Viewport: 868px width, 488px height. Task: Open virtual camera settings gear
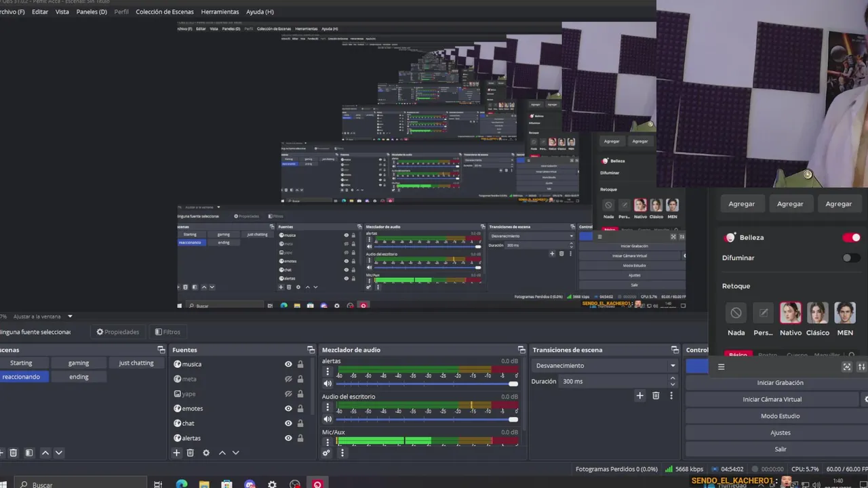coord(865,399)
